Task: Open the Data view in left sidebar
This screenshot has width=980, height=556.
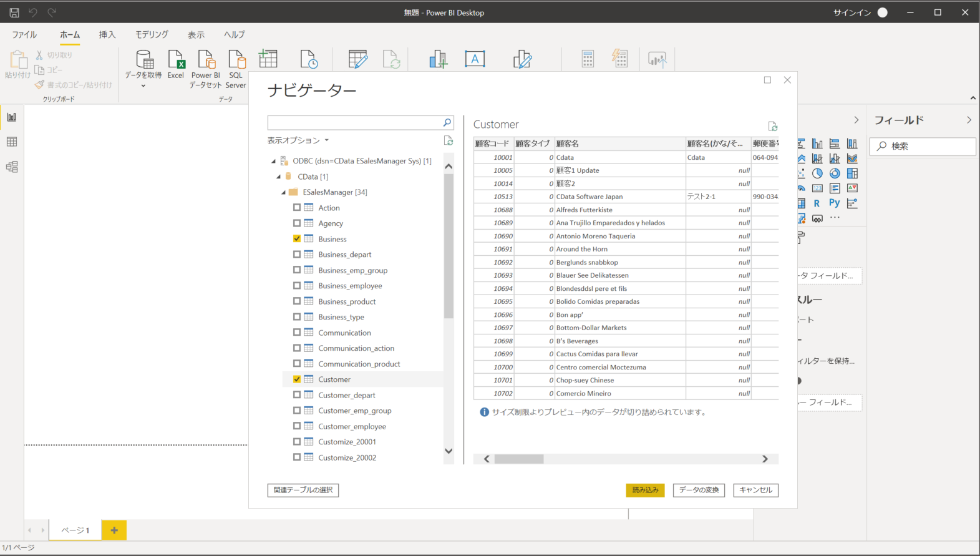Action: [12, 142]
